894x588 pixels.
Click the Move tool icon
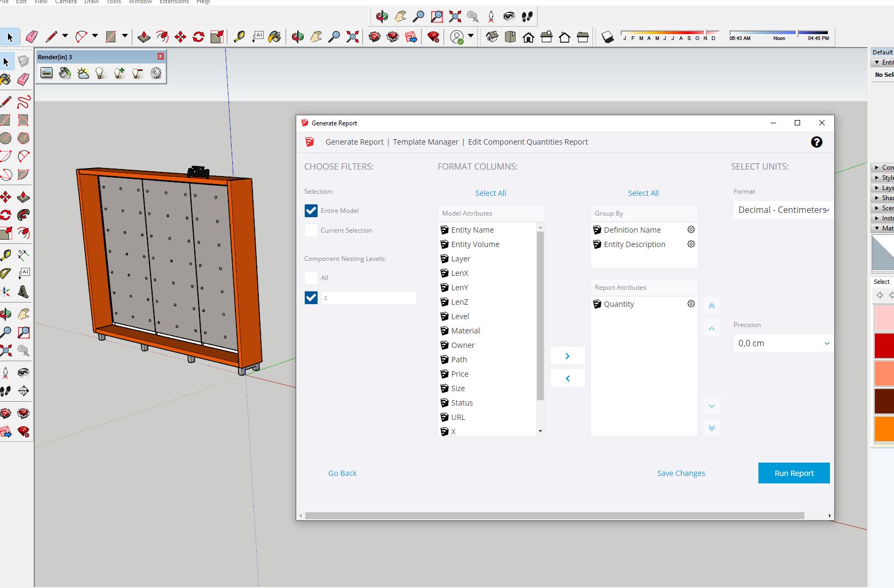click(180, 37)
